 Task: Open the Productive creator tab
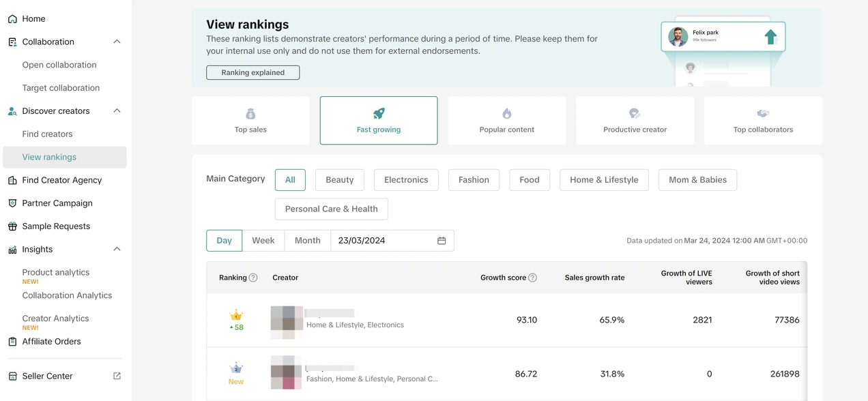[635, 121]
